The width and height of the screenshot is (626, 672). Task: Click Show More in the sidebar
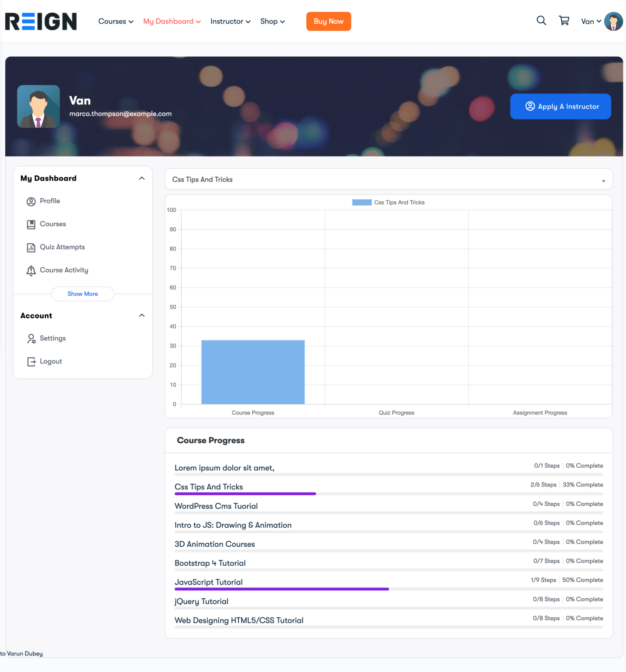(x=82, y=294)
